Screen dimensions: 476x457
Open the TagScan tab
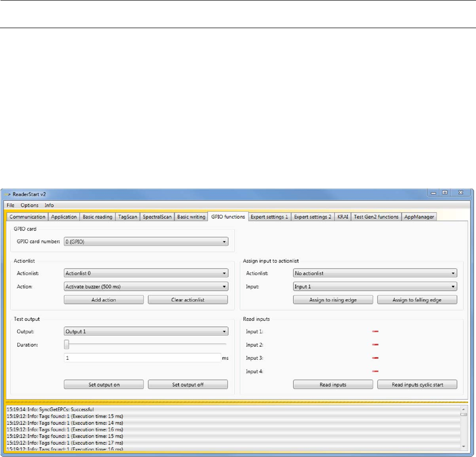click(127, 217)
